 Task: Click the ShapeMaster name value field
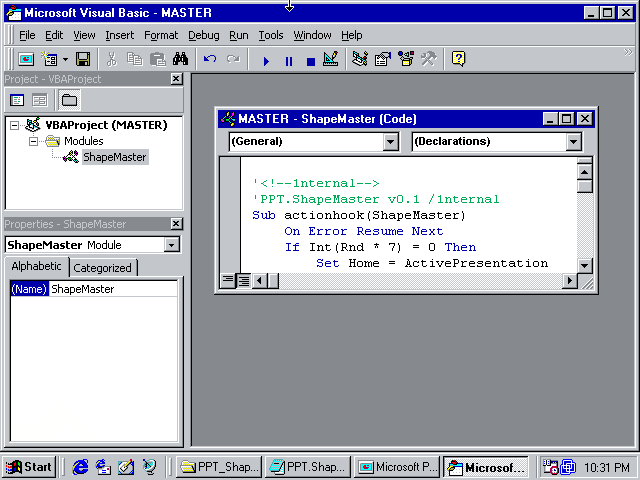coord(113,289)
